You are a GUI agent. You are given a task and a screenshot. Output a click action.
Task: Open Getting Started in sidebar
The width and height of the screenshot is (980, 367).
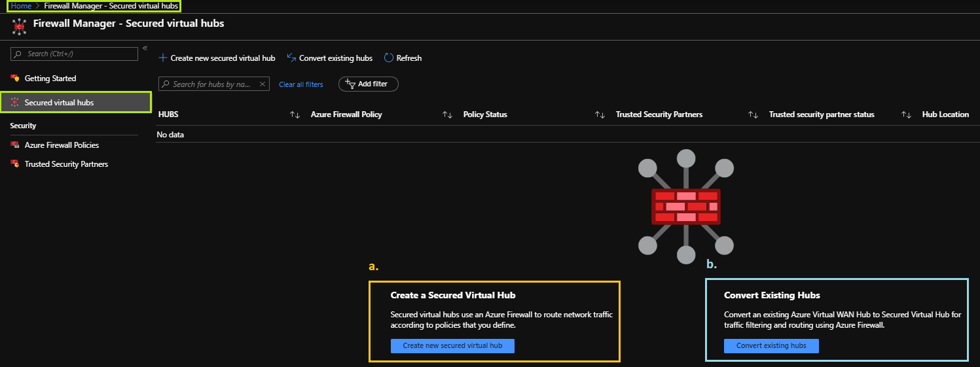[x=50, y=79]
